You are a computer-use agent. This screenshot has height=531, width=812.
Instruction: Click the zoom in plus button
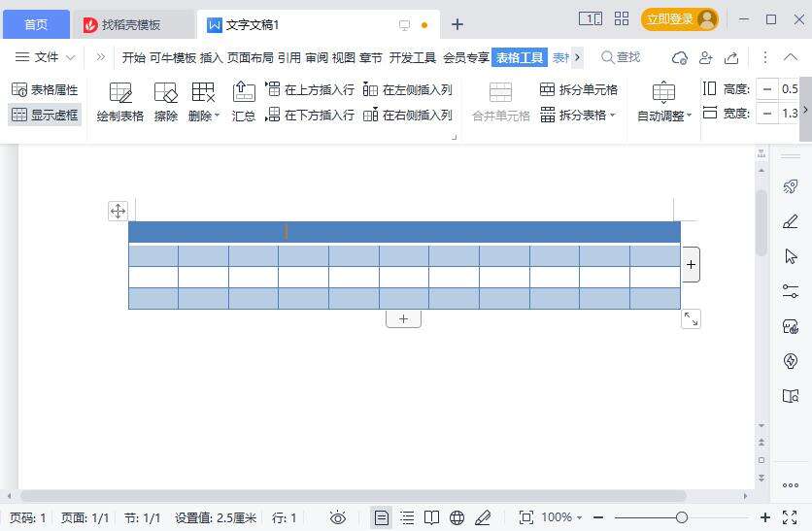click(x=764, y=517)
